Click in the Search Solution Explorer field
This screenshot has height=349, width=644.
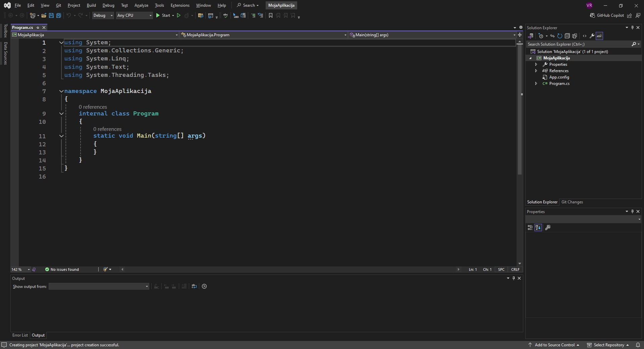[579, 44]
